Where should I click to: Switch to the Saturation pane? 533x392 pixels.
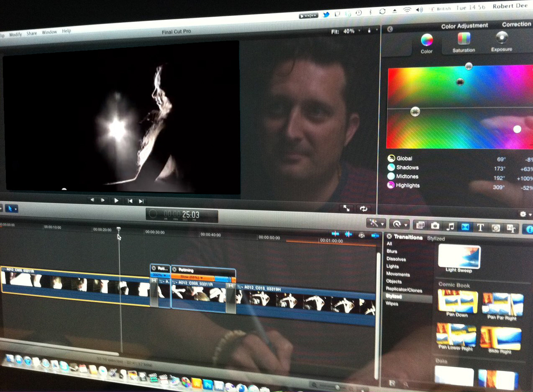tap(464, 43)
